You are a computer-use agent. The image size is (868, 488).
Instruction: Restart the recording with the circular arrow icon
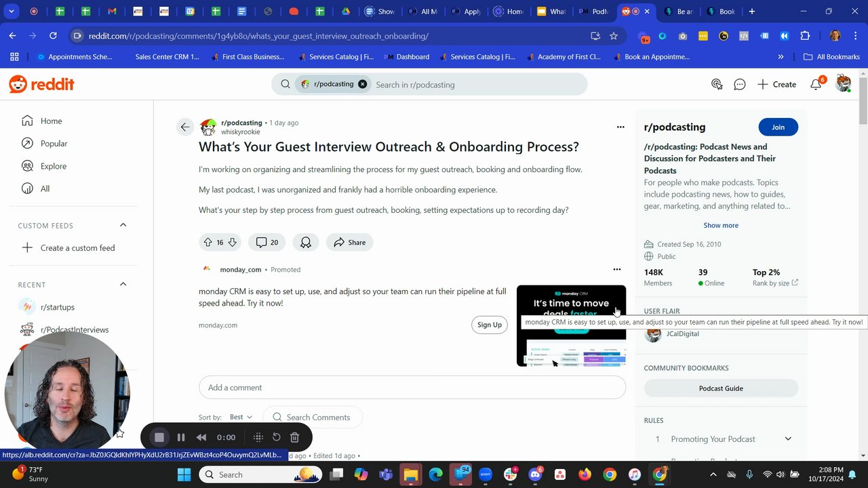coord(277,438)
